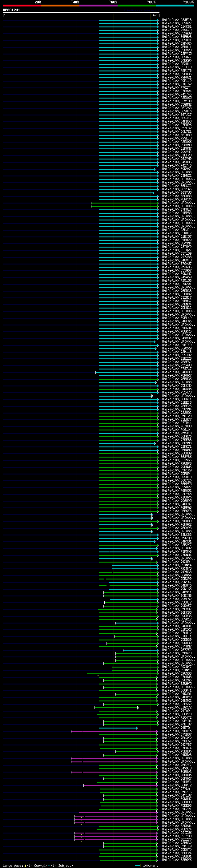Click the green alignment bar for UniRef100_B3LHC7
Viewport: 197px width, 868px height.
click(x=128, y=419)
